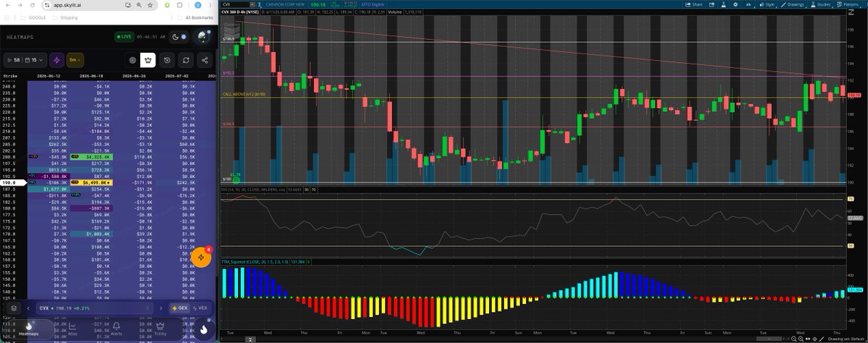
Task: Open the Shipping bookmarks folder
Action: pyautogui.click(x=65, y=17)
